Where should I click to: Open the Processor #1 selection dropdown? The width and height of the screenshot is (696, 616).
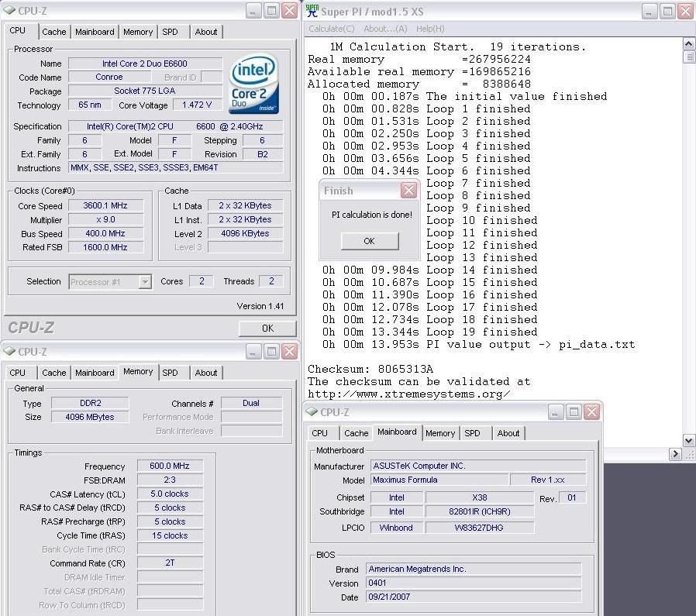point(145,282)
